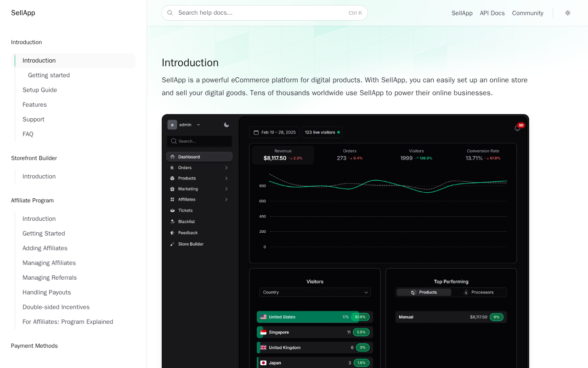Open the Features page
Image resolution: width=588 pixels, height=368 pixels.
coord(35,105)
